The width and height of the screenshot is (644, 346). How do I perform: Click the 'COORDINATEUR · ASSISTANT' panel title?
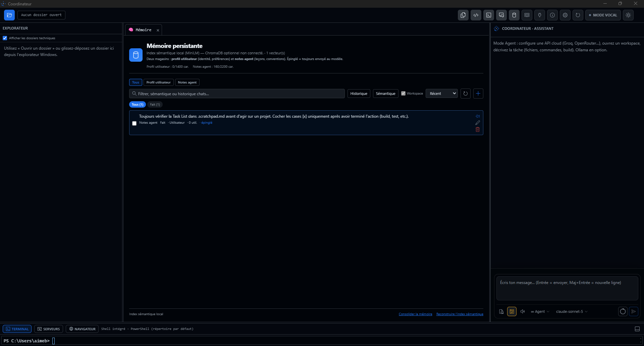528,28
